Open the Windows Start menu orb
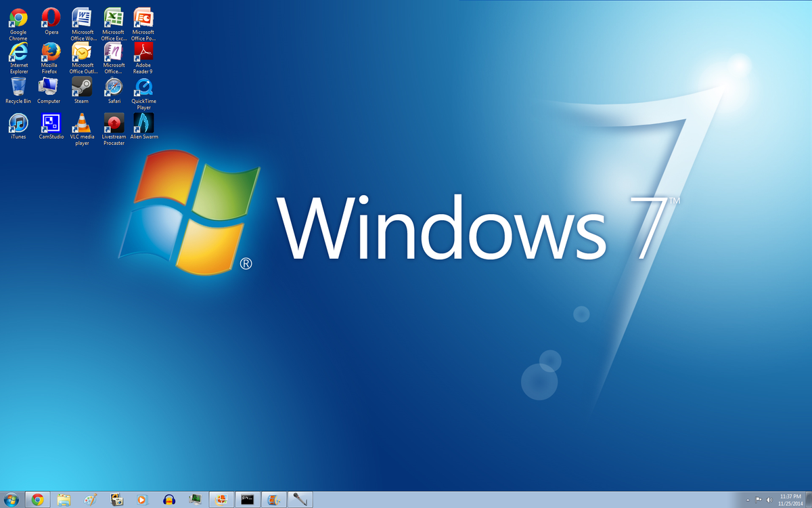Image resolution: width=812 pixels, height=508 pixels. point(12,500)
